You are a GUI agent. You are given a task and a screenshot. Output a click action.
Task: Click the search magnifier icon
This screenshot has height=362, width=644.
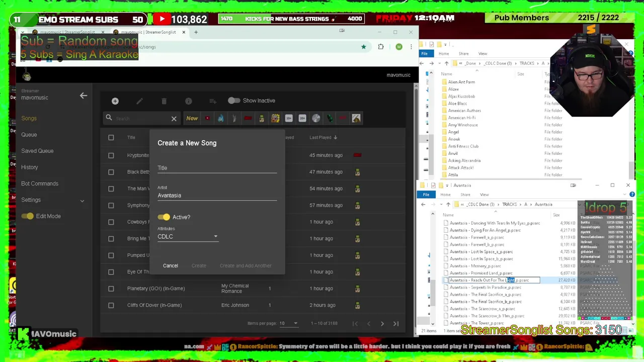109,118
